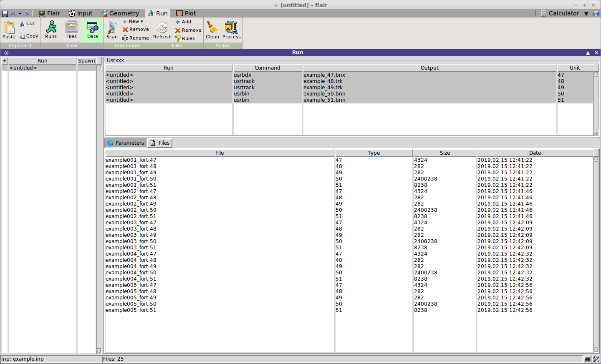
Task: Click the circle icon on Run title bar
Action: tap(6, 53)
